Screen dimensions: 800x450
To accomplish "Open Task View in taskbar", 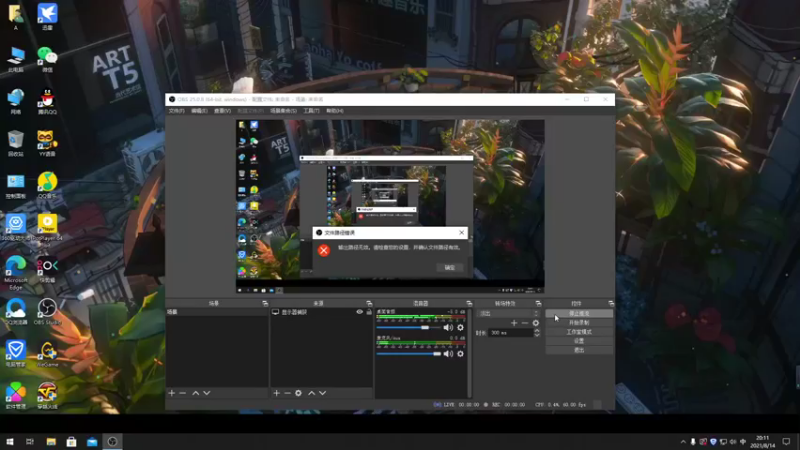I will [30, 442].
